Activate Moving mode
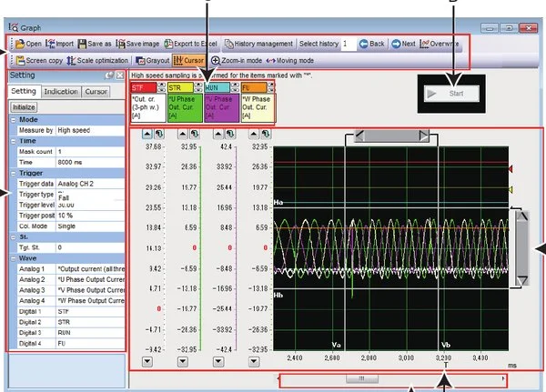Screen dimensions: 546x392 pos(290,61)
